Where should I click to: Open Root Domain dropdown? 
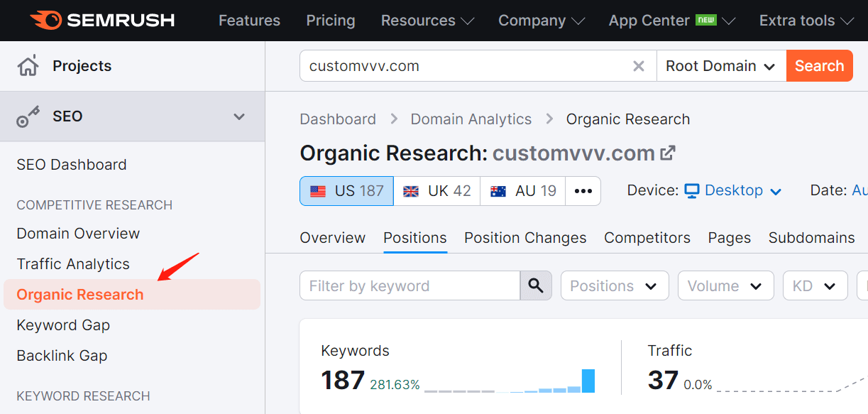pyautogui.click(x=721, y=66)
